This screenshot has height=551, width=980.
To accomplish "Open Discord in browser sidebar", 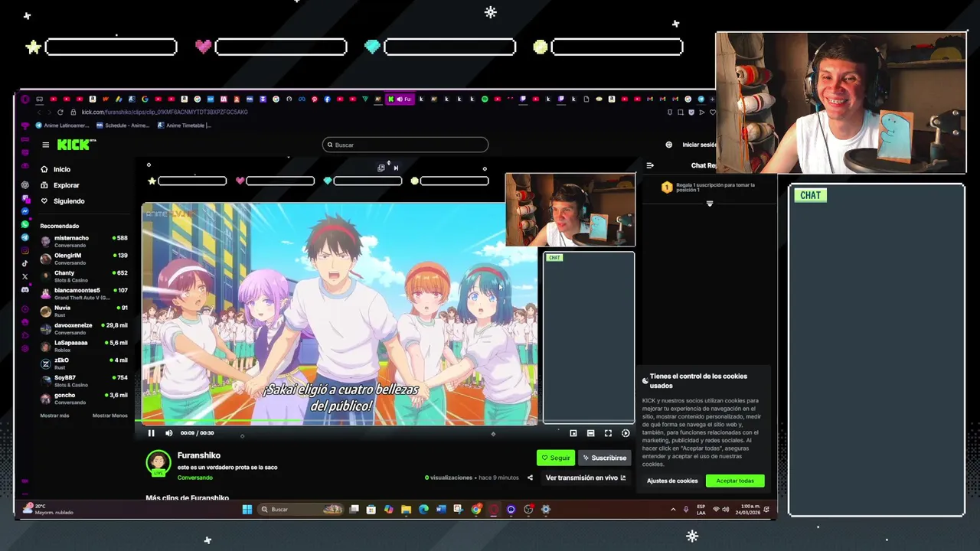I will (25, 289).
